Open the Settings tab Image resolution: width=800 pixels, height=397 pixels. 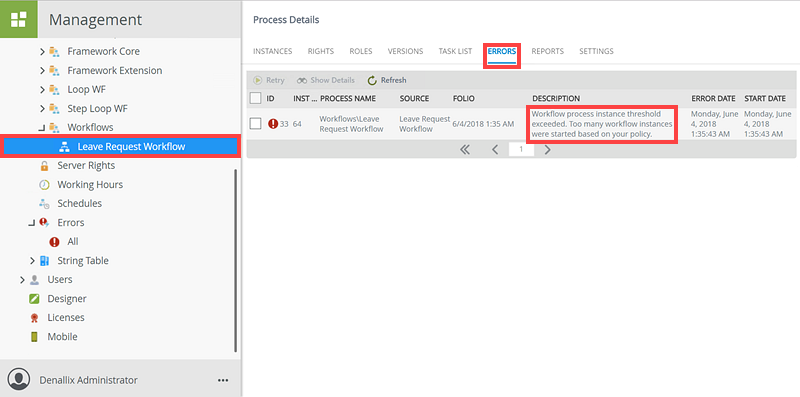(x=596, y=51)
